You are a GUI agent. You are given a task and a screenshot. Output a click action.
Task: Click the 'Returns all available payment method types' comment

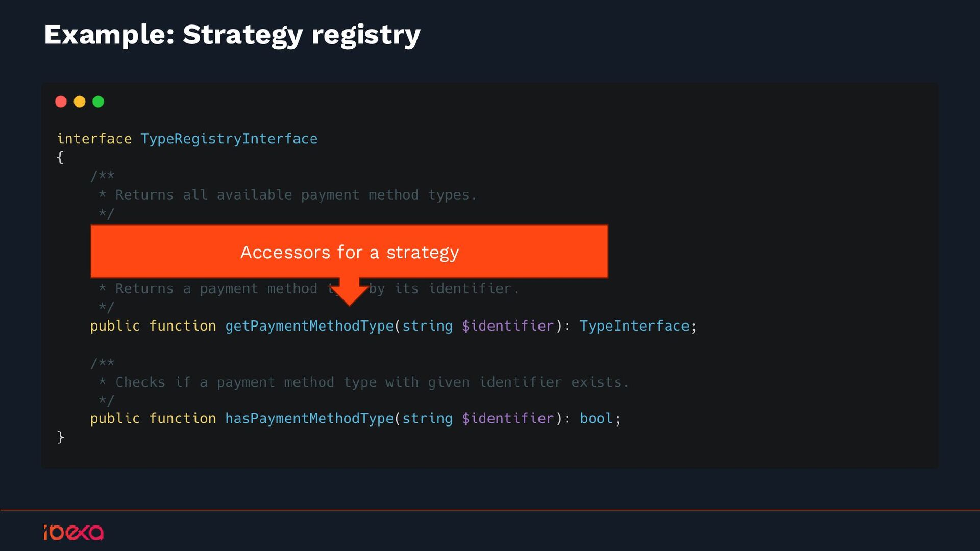295,195
